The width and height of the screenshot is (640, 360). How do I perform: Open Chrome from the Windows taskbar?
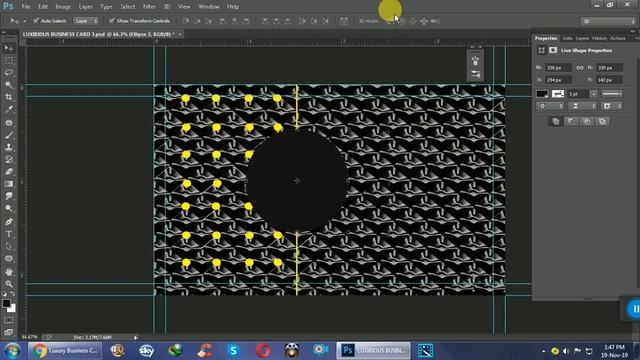point(65,351)
